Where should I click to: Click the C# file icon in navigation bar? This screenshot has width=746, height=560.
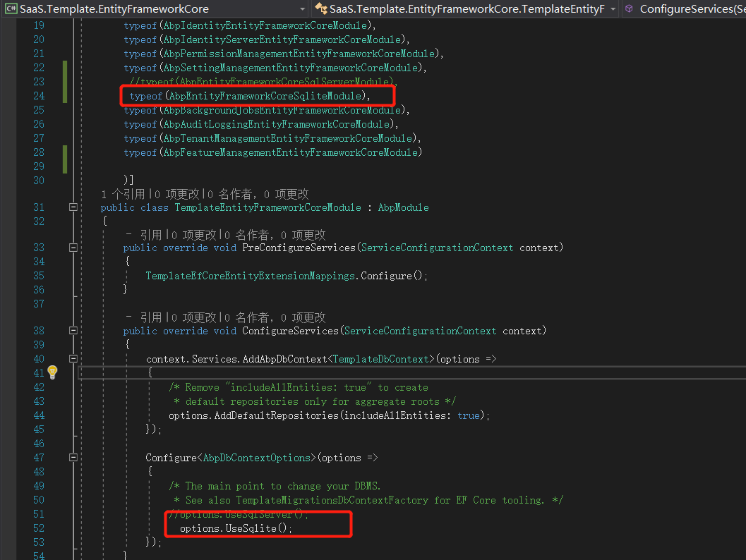pyautogui.click(x=10, y=9)
